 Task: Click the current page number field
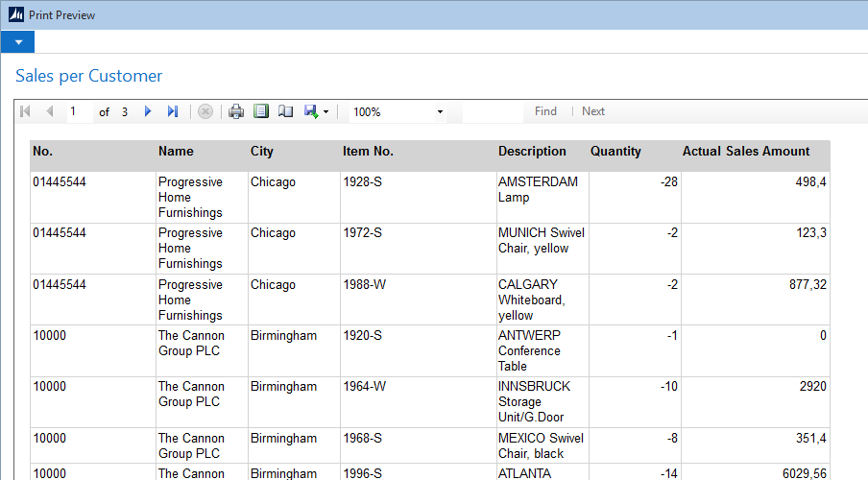(79, 111)
